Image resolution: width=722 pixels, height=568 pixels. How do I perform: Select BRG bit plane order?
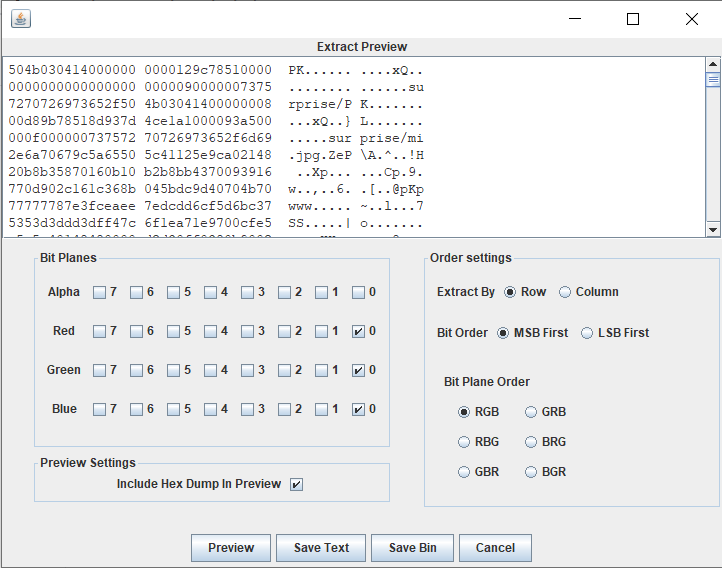pos(531,442)
